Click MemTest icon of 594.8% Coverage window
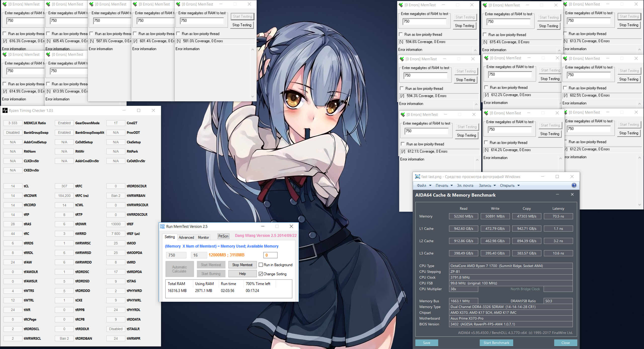644x349 pixels. tap(401, 5)
